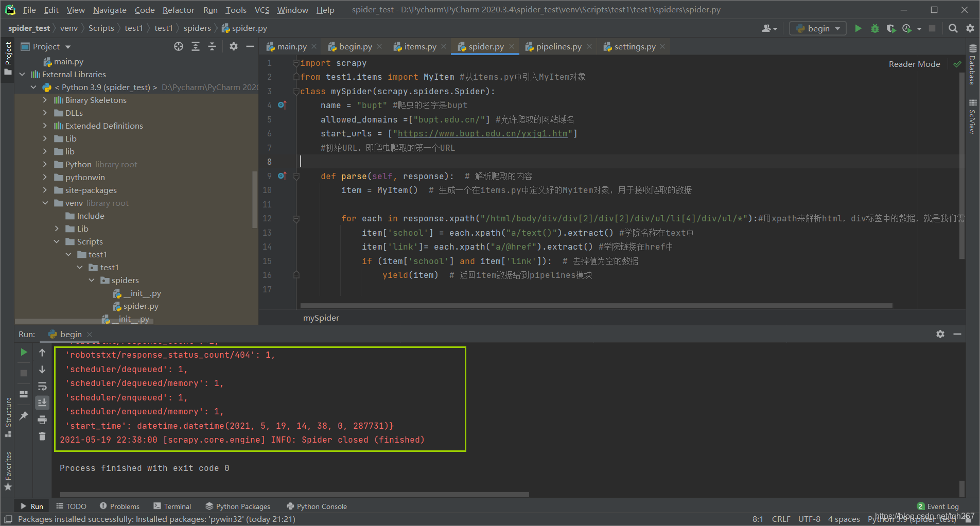Image resolution: width=980 pixels, height=526 pixels.
Task: Toggle the Favorites tool window
Action: click(8, 471)
